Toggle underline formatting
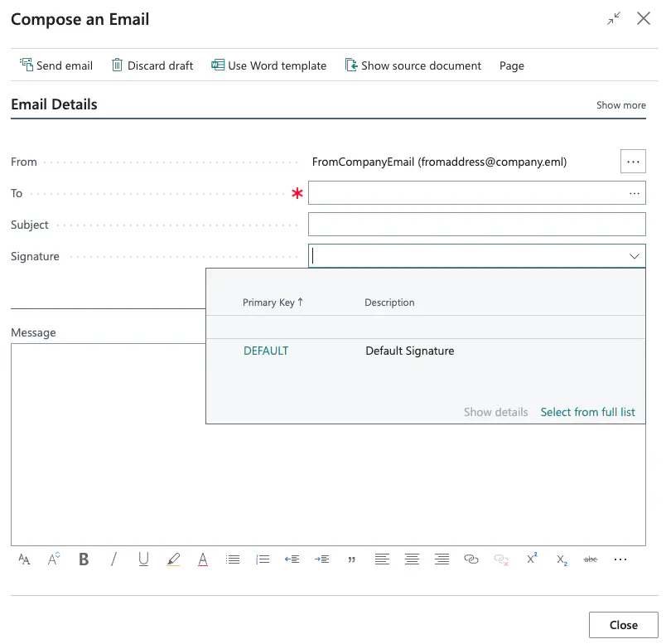The width and height of the screenshot is (666, 644). 143,559
